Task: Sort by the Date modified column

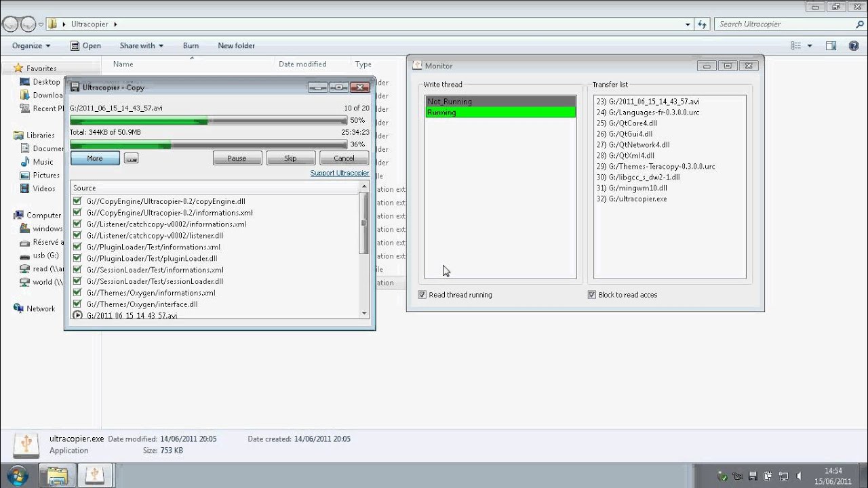Action: tap(302, 64)
